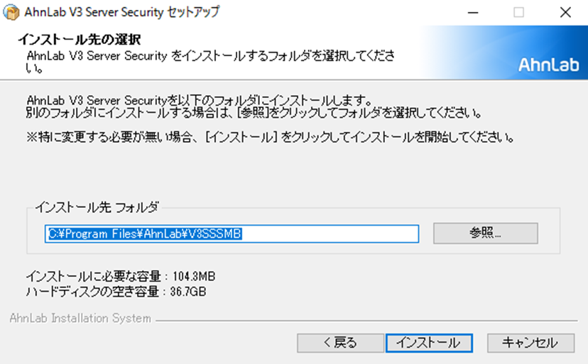Click the window title AhnLab V3 Server Security セットアップ
The height and width of the screenshot is (364, 588).
[122, 12]
